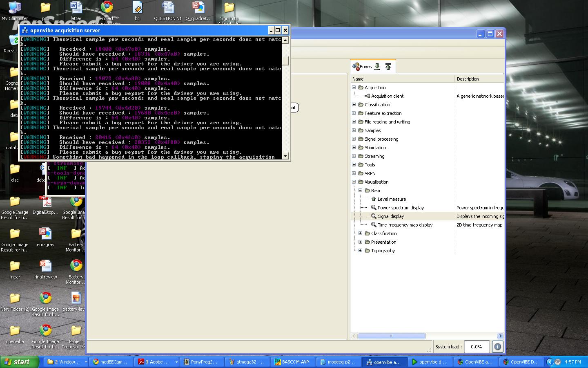Expand the Stimulation node
The height and width of the screenshot is (368, 588).
click(x=354, y=148)
